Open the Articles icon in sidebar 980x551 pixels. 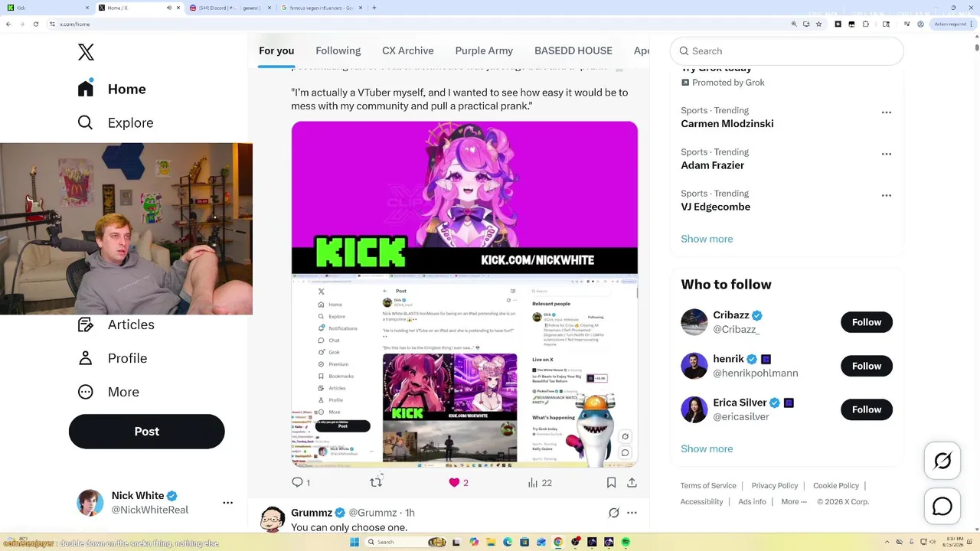pyautogui.click(x=86, y=324)
